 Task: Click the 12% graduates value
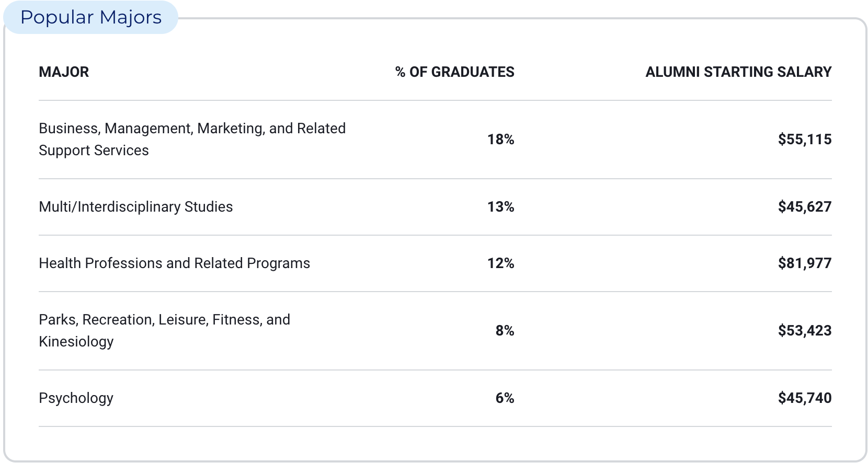pos(500,263)
